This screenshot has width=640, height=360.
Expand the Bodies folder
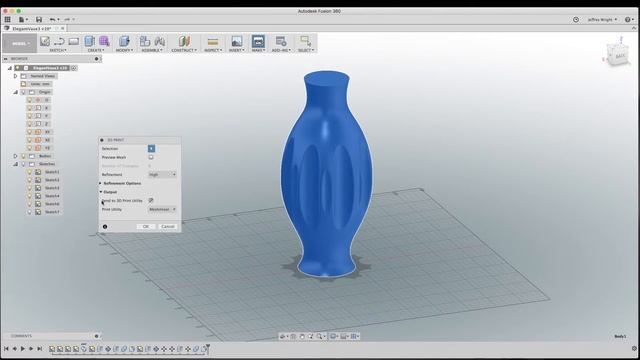(x=16, y=156)
